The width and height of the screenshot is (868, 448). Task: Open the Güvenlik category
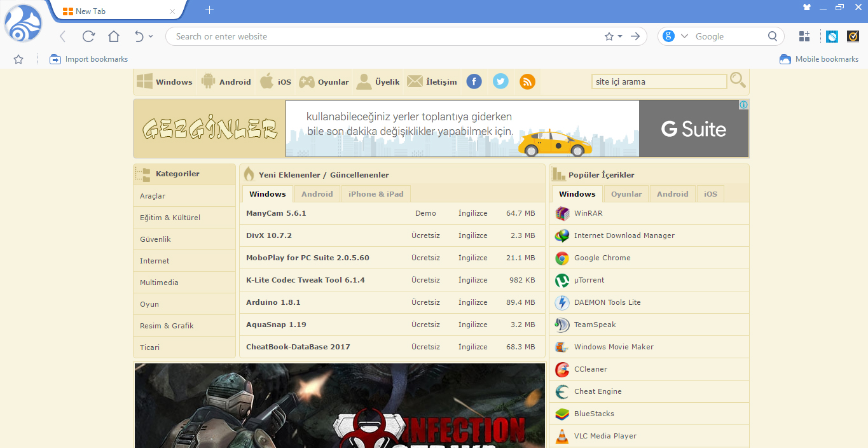184,239
